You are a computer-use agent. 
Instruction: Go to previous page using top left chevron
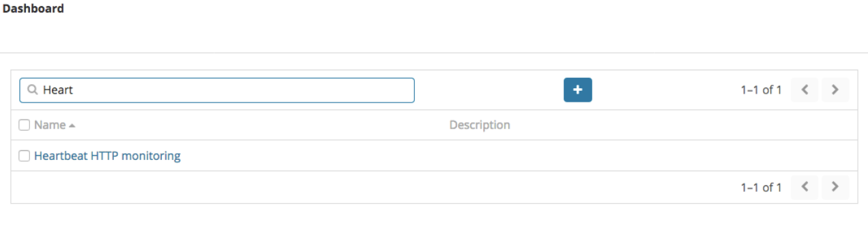click(x=805, y=90)
